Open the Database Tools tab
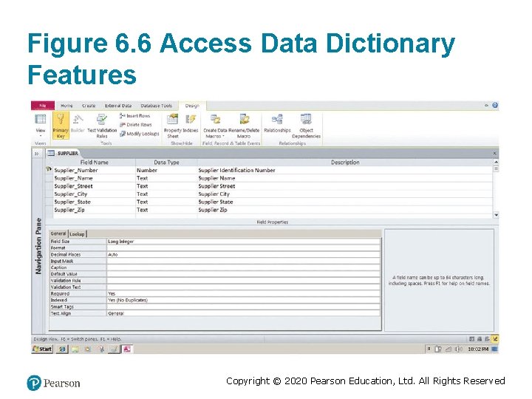Screen dimensions: 532x399 (157, 106)
